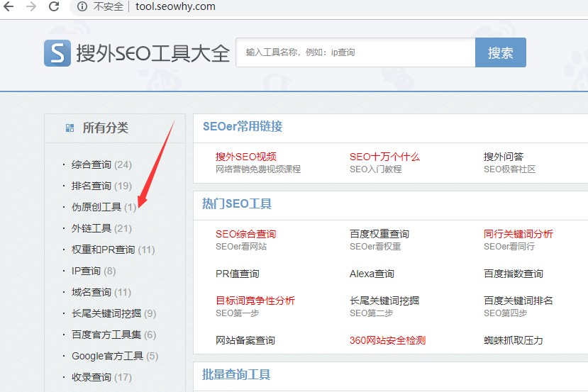Open the 长尾关键词挖掘 tool under 热门SEO工具

pos(384,301)
